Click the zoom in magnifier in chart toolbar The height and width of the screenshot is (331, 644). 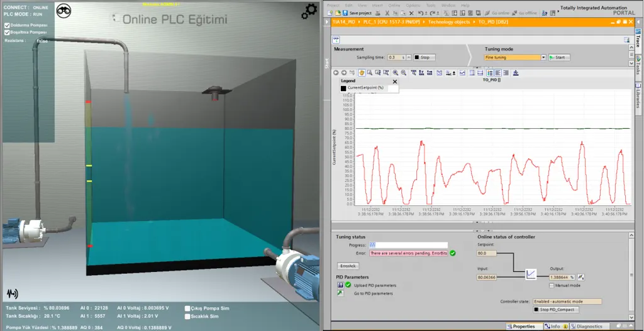[395, 73]
